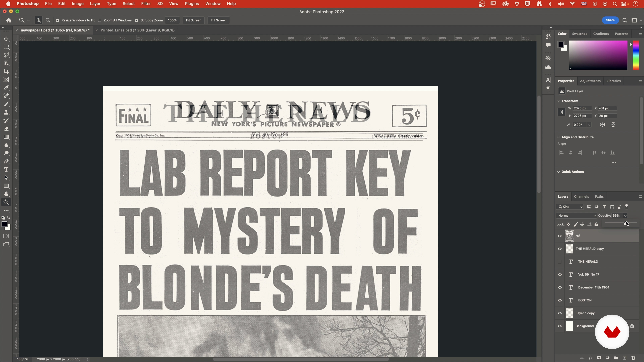
Task: Hide the Vol. 59 No 17 layer
Action: click(x=560, y=275)
